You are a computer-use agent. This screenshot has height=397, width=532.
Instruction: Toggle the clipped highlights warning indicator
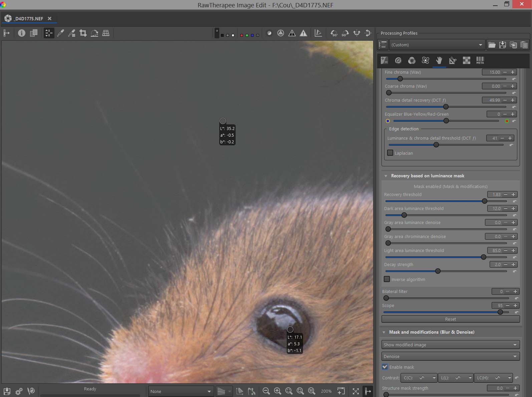[x=303, y=33]
